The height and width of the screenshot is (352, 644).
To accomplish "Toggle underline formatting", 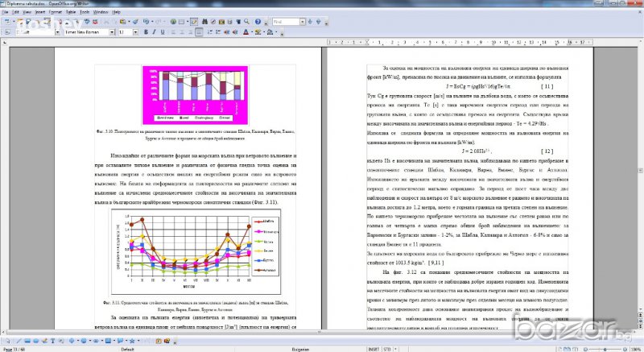I will (163, 32).
